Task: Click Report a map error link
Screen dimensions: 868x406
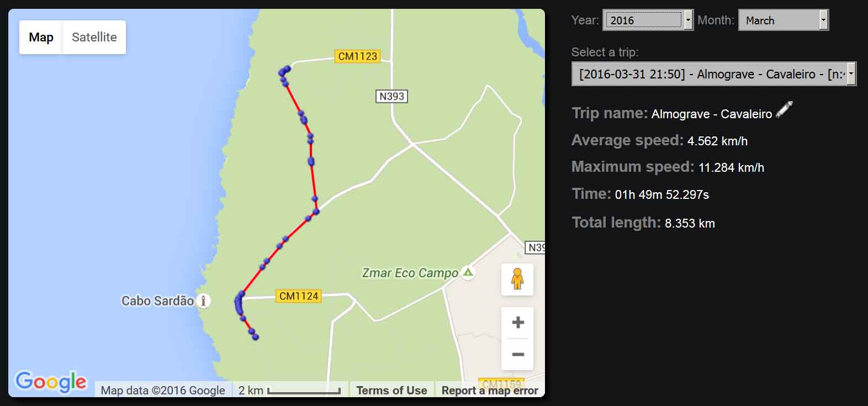Action: (490, 391)
